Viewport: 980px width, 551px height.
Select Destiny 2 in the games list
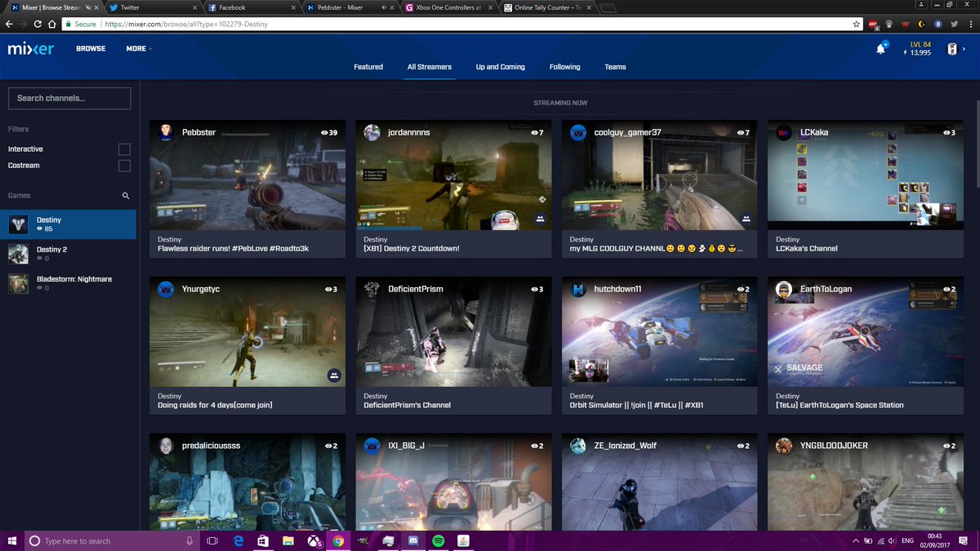pyautogui.click(x=68, y=254)
